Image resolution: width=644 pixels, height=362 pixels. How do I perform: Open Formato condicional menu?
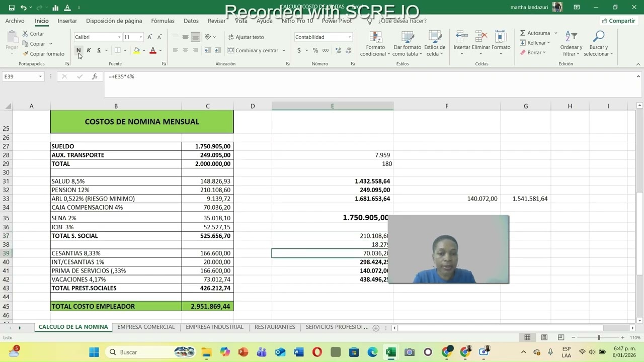pos(375,43)
